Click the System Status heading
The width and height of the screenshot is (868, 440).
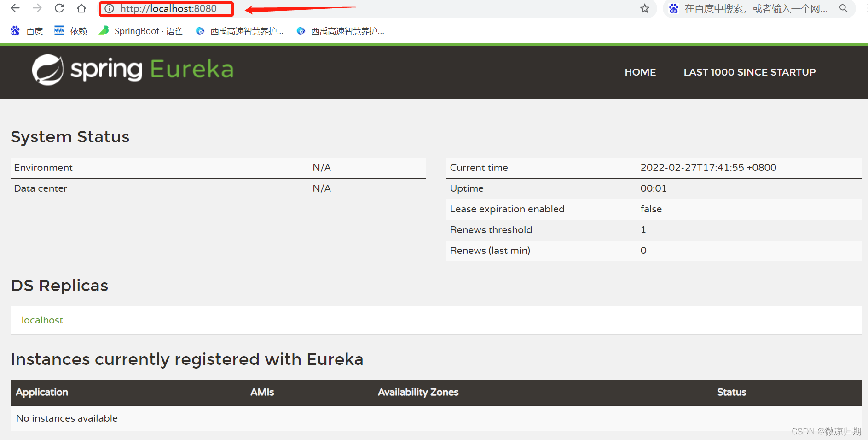coord(70,137)
